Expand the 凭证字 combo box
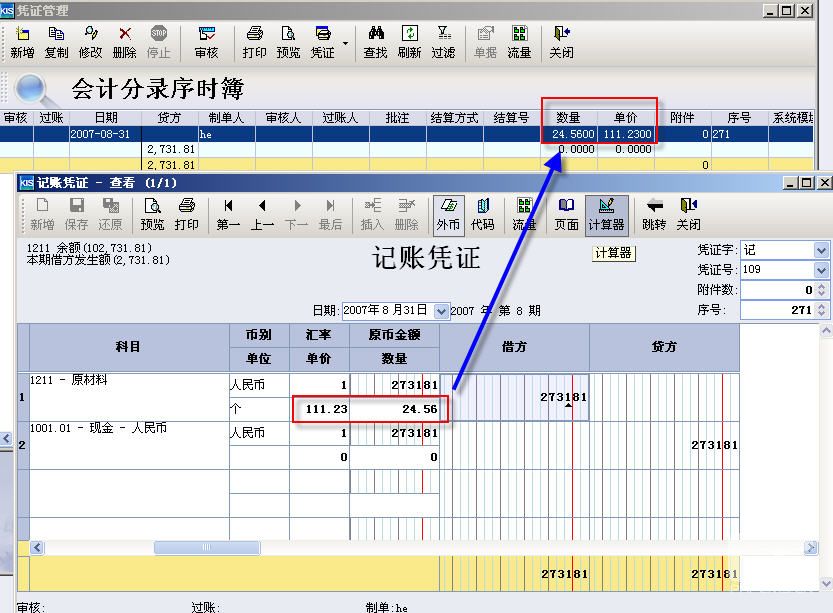The height and width of the screenshot is (613, 833). pos(821,250)
